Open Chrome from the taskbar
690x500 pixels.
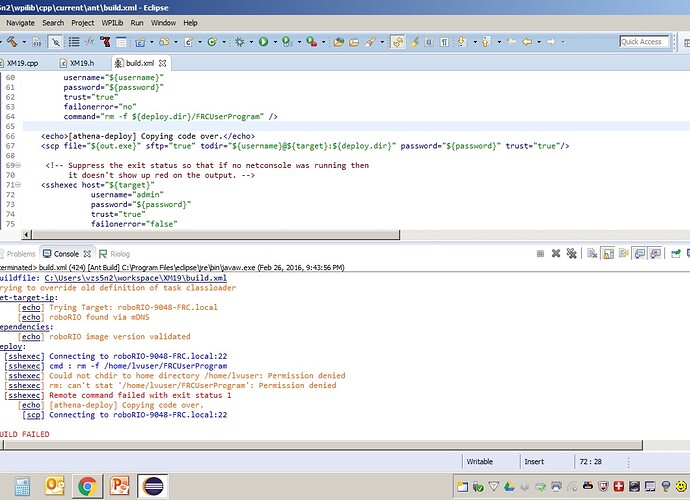pos(88,486)
